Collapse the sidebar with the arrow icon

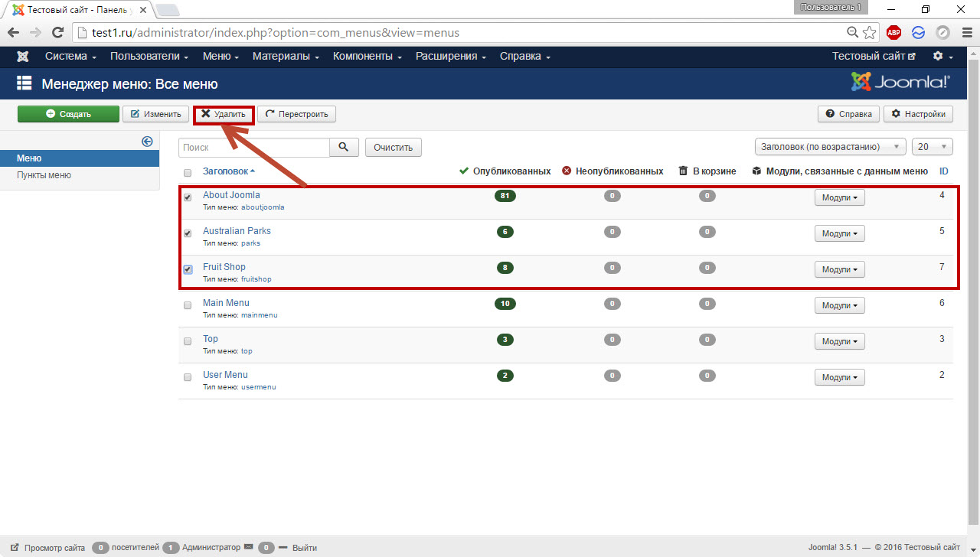[148, 142]
